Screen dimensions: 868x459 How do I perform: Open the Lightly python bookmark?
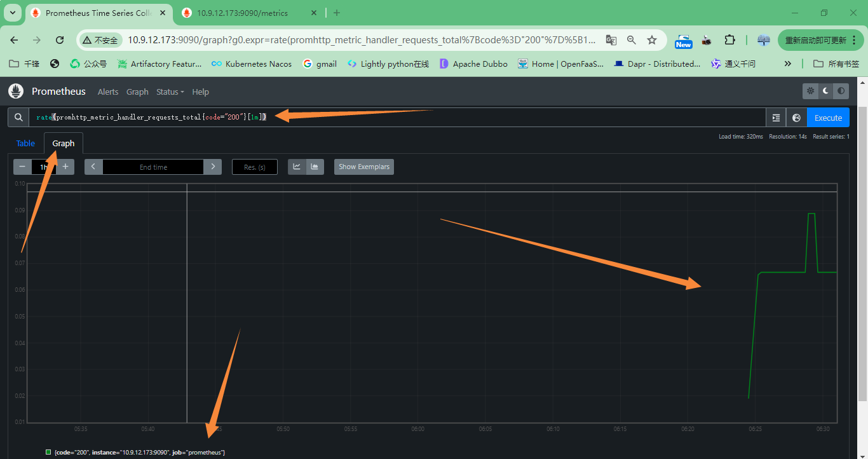pyautogui.click(x=388, y=64)
